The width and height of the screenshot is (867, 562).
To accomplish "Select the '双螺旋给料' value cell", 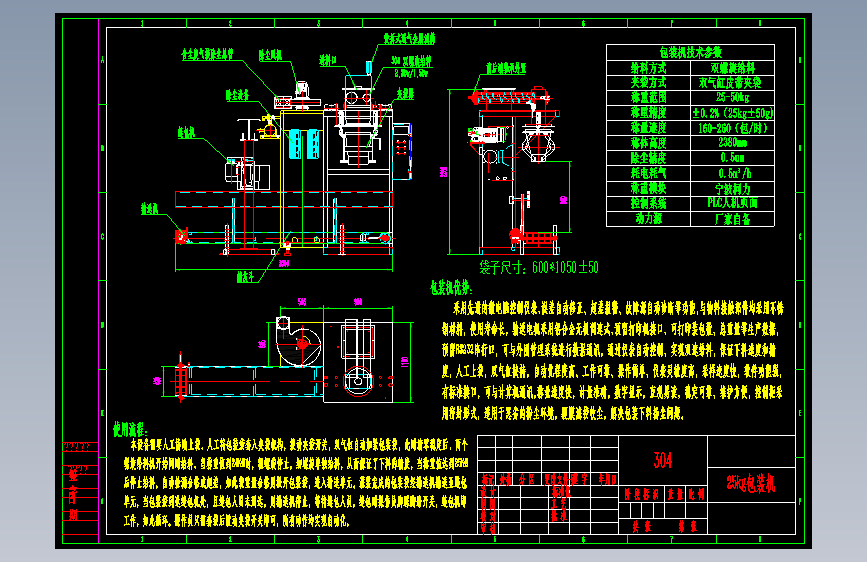I will [733, 68].
